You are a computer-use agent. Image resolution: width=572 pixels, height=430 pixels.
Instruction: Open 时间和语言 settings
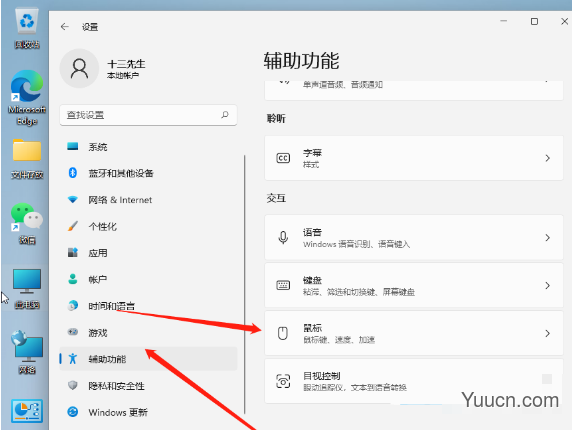(148, 306)
